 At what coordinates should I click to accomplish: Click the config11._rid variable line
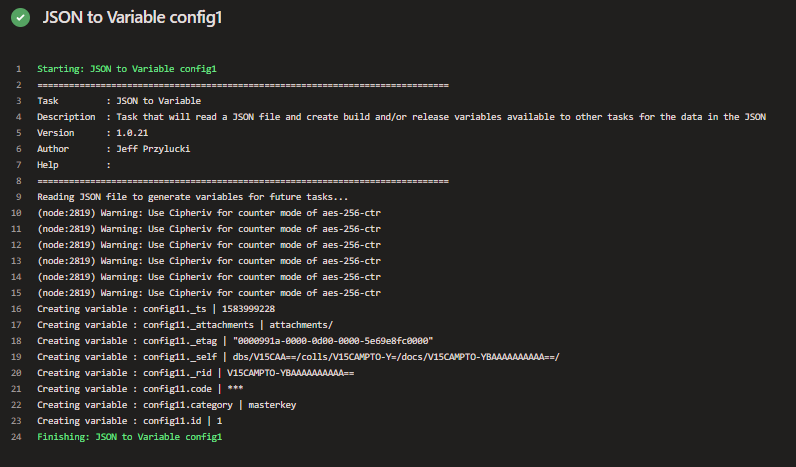coord(195,373)
